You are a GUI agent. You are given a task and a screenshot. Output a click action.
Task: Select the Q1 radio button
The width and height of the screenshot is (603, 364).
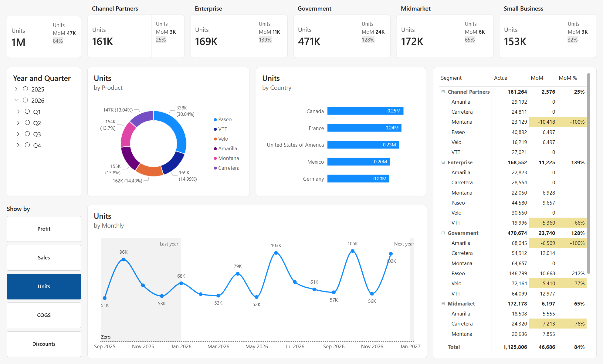coord(27,112)
